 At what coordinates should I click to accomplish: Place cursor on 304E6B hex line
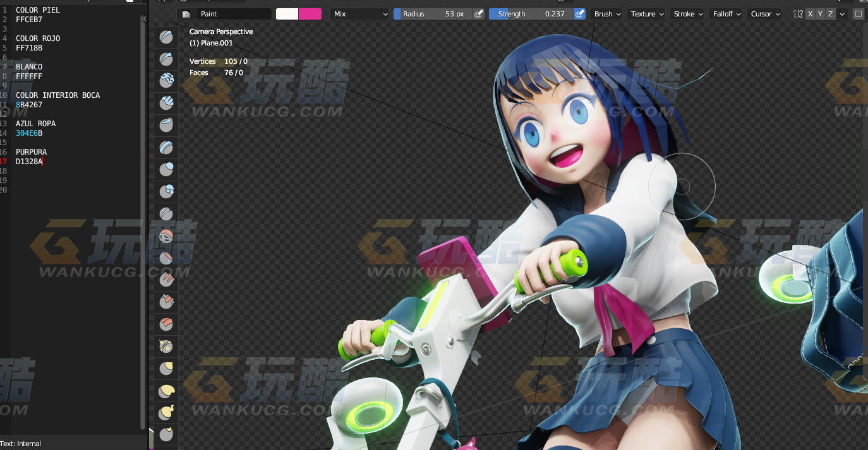[x=29, y=133]
